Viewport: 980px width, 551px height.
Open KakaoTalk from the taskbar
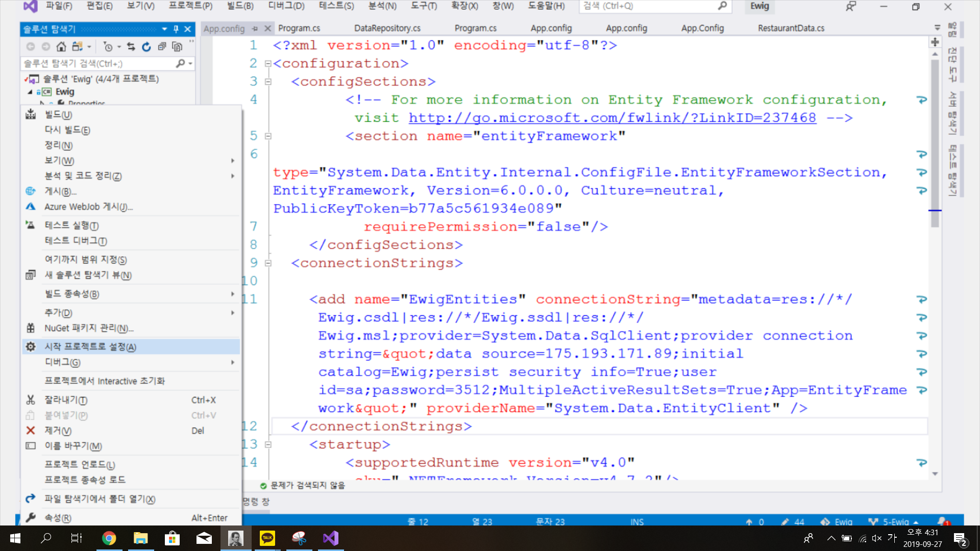267,538
